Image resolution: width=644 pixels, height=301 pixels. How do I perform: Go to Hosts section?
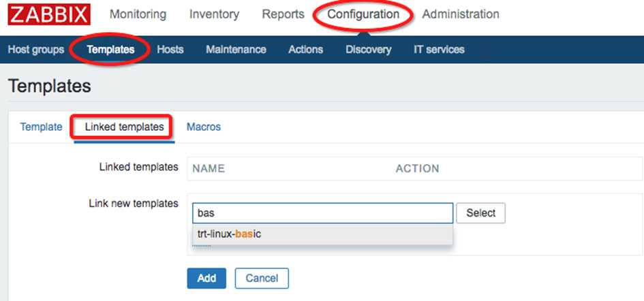coord(170,50)
